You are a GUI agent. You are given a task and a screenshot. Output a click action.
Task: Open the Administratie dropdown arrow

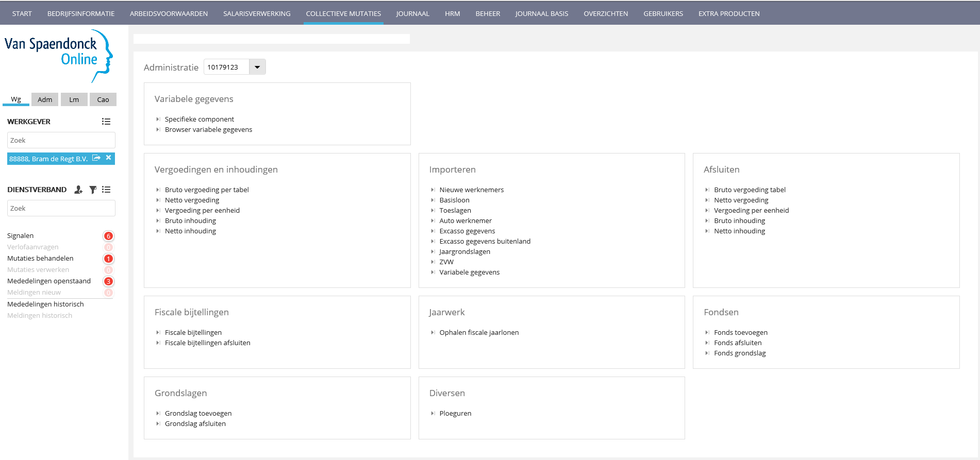pyautogui.click(x=257, y=67)
